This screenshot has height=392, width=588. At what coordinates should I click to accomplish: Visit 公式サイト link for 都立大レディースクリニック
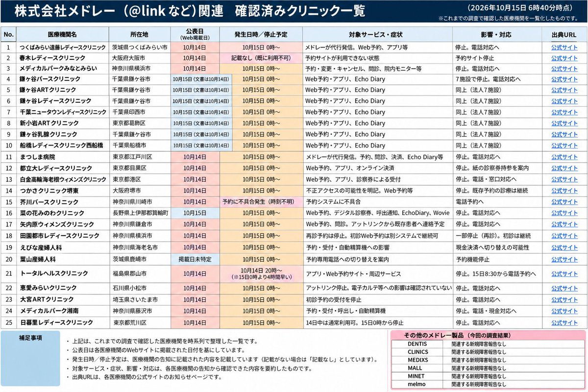[564, 168]
